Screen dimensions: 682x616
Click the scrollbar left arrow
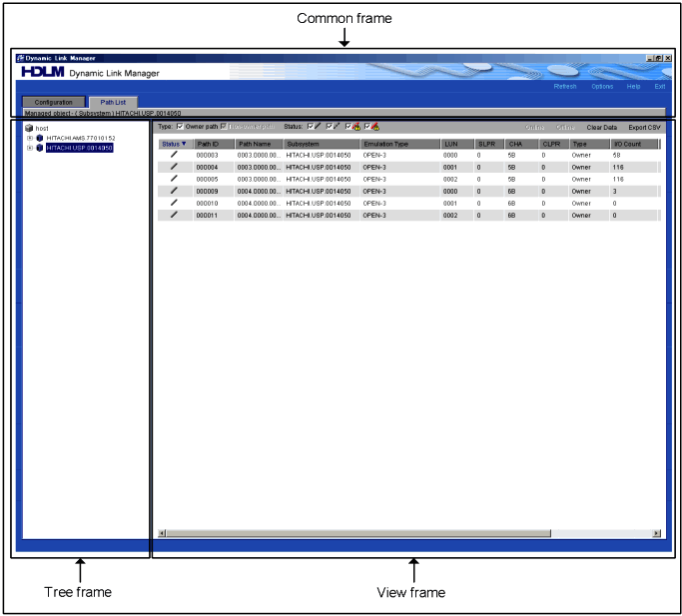click(x=162, y=533)
